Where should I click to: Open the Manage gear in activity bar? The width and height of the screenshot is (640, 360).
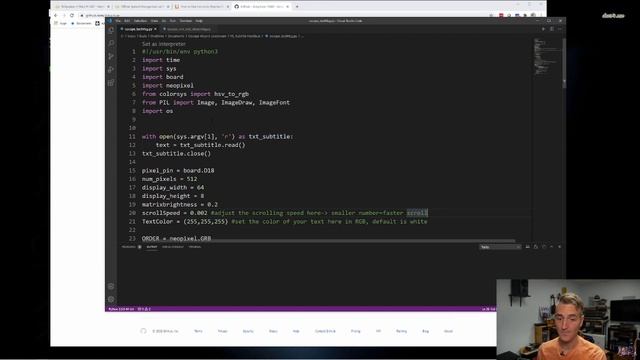(x=111, y=300)
